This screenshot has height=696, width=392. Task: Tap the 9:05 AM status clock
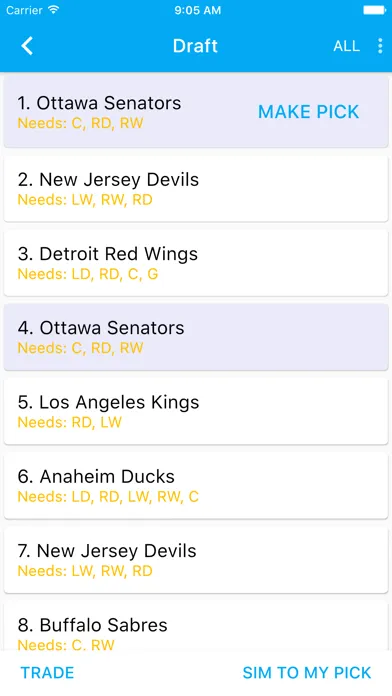click(198, 10)
